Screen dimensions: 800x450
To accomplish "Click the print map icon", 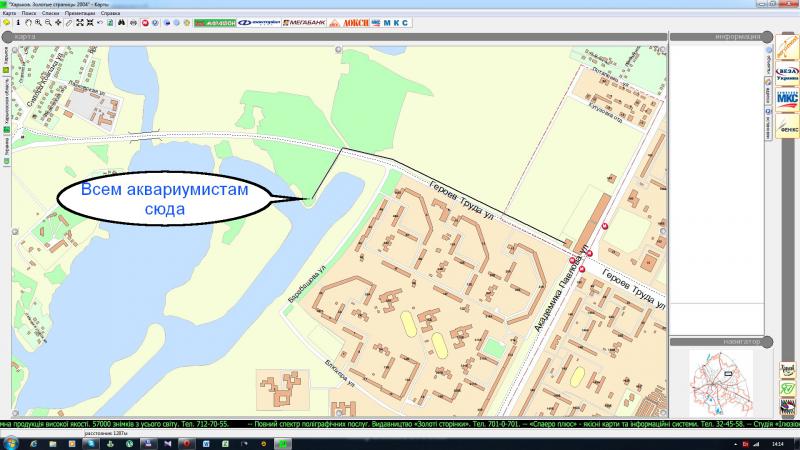I will click(133, 22).
